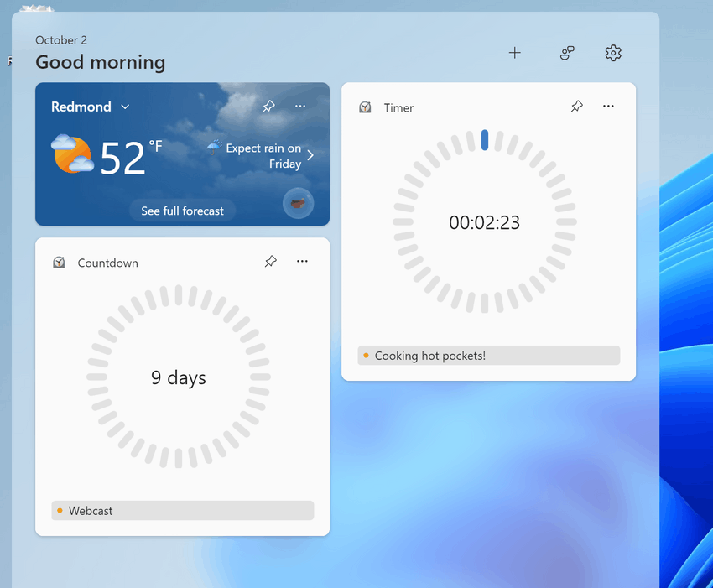
Task: Click the Countdown widget's app icon
Action: click(x=59, y=263)
